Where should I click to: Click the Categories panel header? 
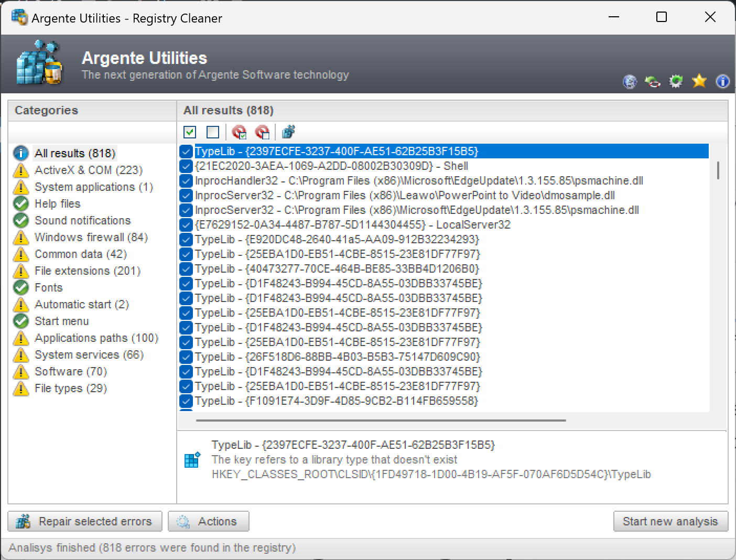(92, 111)
